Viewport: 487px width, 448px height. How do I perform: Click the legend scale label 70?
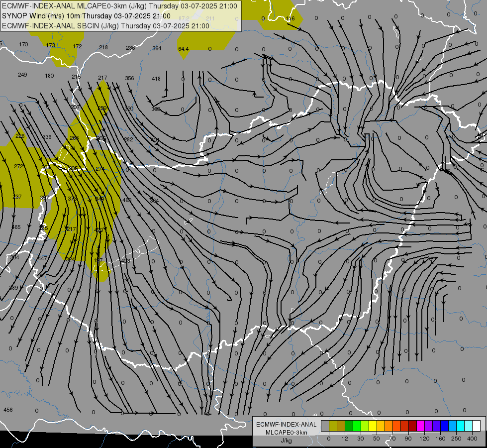coord(392,439)
